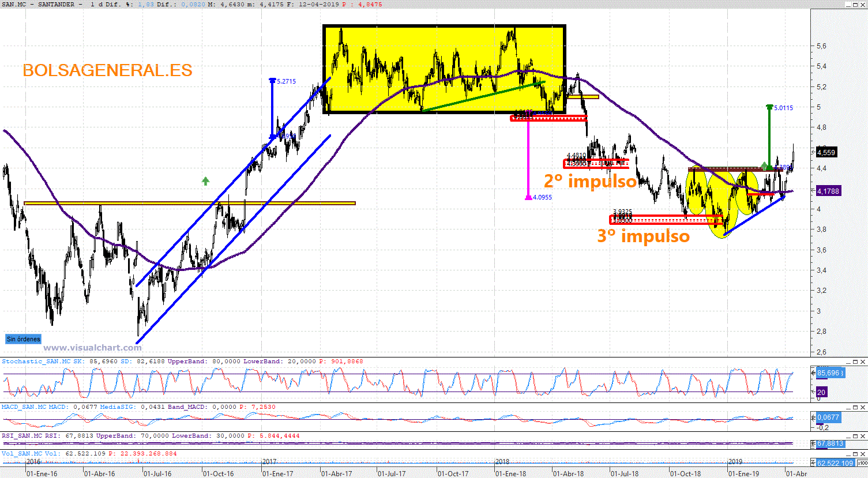The image size is (868, 478).
Task: Minimize the RSI indicator panel
Action: (849, 436)
